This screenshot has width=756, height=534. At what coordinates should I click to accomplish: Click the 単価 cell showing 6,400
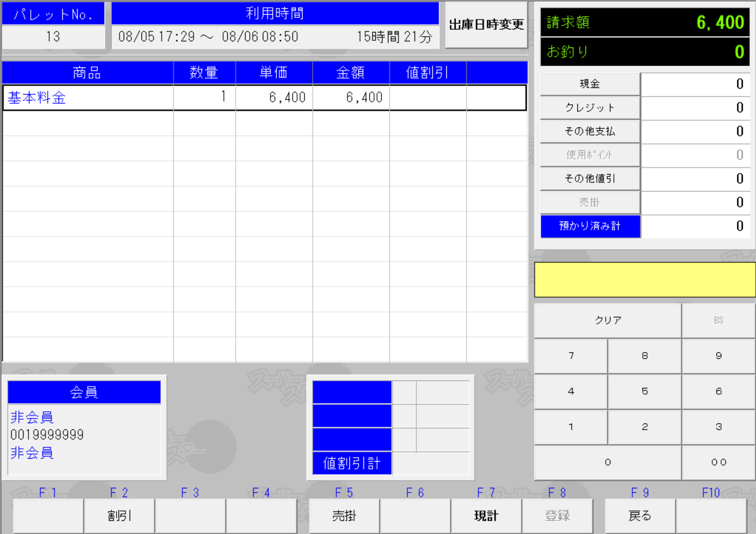274,98
